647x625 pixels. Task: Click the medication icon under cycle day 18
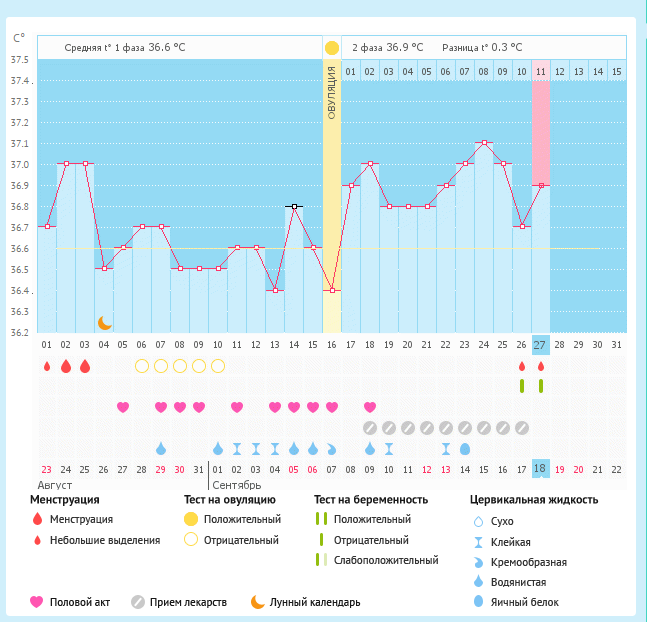370,427
